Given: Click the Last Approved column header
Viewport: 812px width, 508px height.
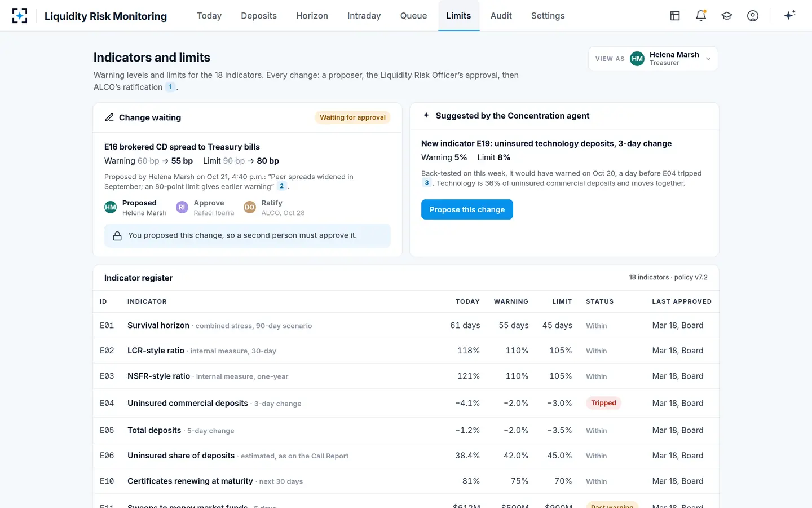Looking at the screenshot, I should click(682, 301).
